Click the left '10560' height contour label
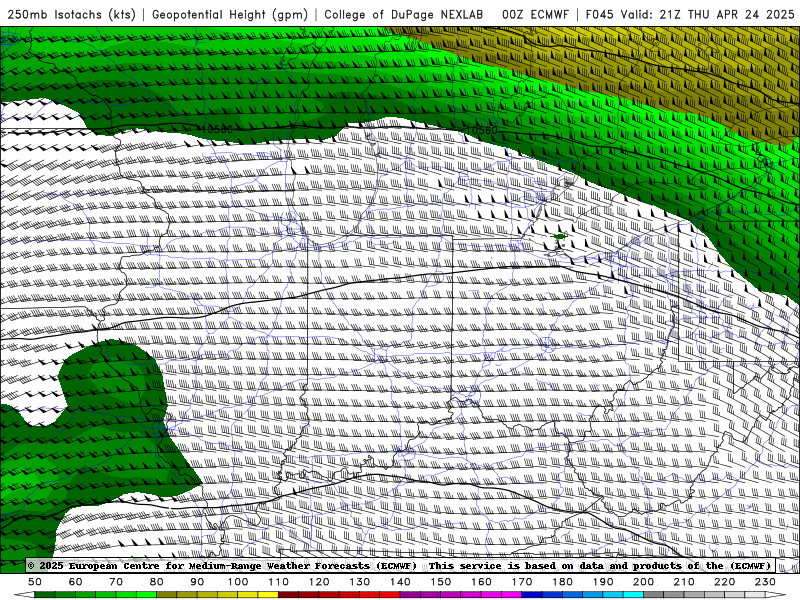 (x=217, y=130)
